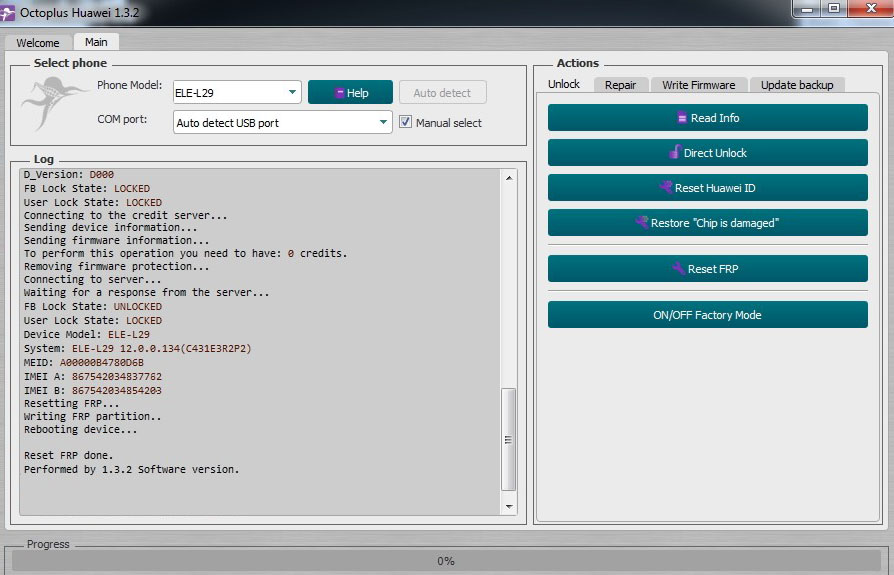Maximize the Octoplus Huawei window

[x=834, y=9]
